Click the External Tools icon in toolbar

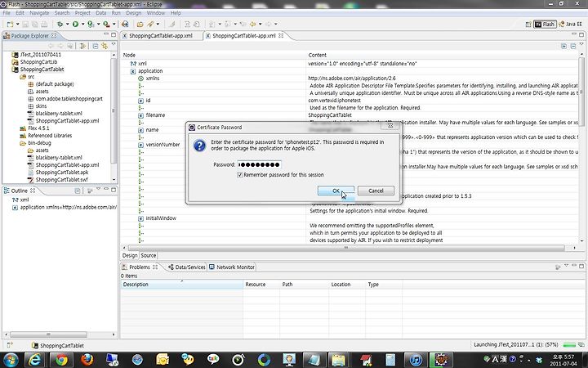[x=106, y=24]
